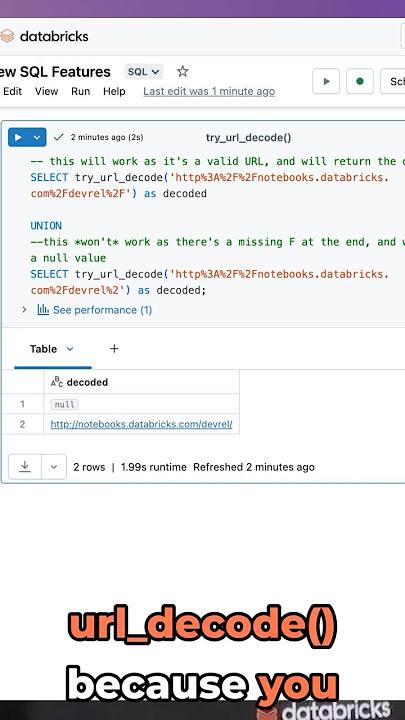Screen dimensions: 405x720
Task: Star the notebook as favorite
Action: pyautogui.click(x=183, y=71)
